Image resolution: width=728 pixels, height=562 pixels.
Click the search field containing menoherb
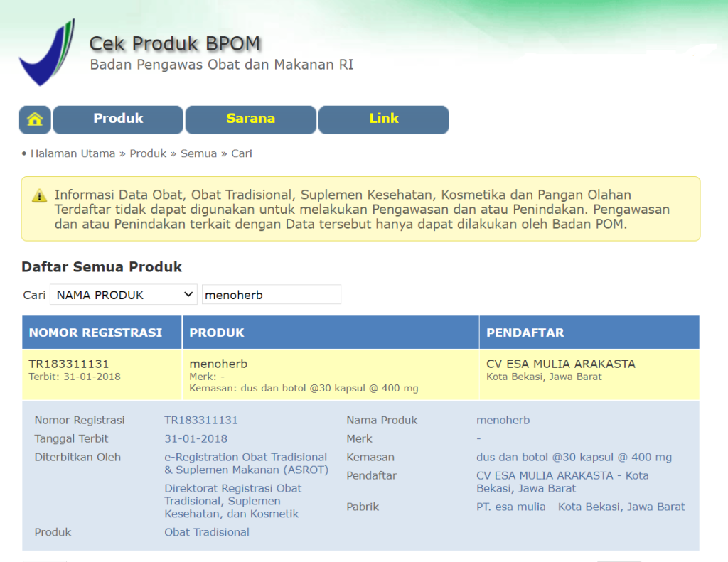271,295
